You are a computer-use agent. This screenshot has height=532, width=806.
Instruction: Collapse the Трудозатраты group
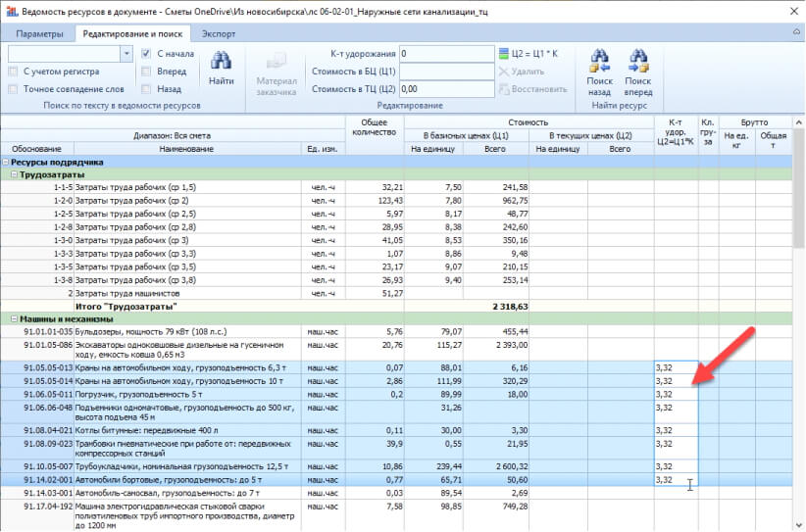[15, 174]
